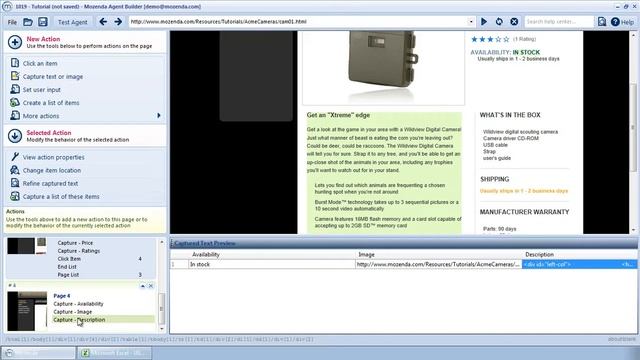Click the highlighted Description table cell
The image size is (640, 360).
[580, 264]
